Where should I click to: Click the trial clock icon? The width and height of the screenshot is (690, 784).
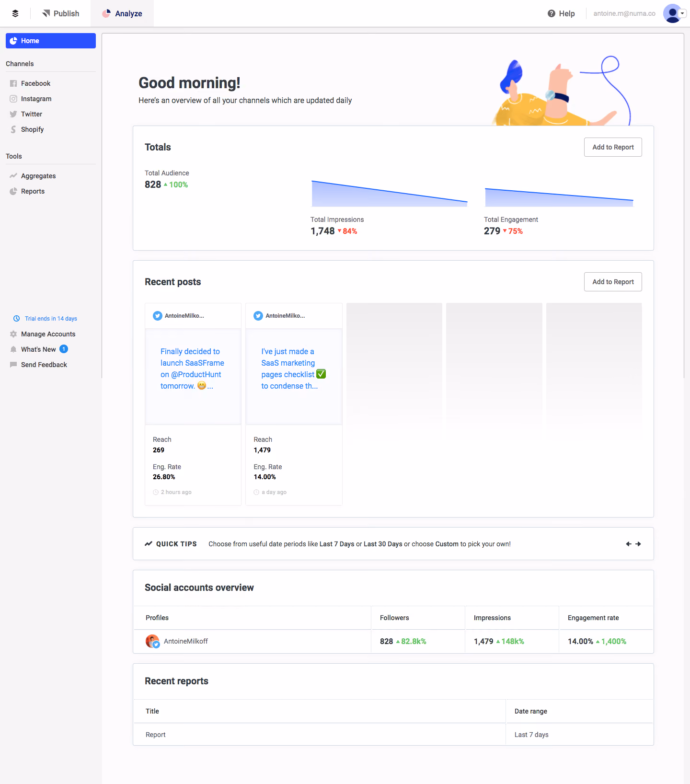(16, 319)
